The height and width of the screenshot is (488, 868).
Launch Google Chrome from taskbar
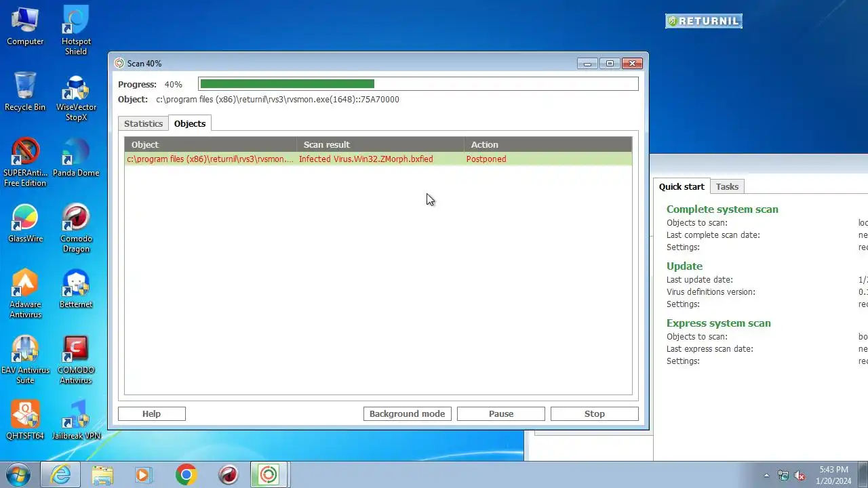186,474
